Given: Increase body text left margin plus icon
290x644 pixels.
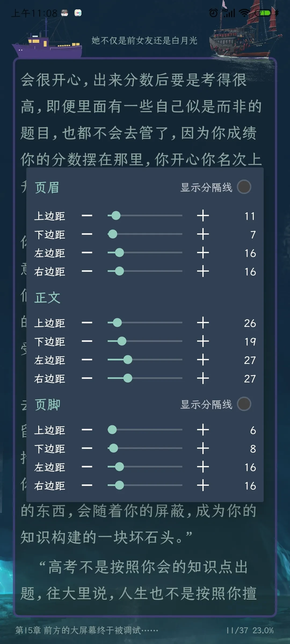Looking at the screenshot, I should click(x=203, y=360).
